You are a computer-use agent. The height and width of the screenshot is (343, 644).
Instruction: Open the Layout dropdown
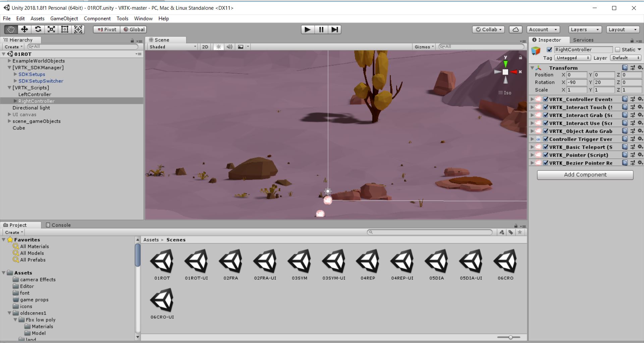click(623, 29)
